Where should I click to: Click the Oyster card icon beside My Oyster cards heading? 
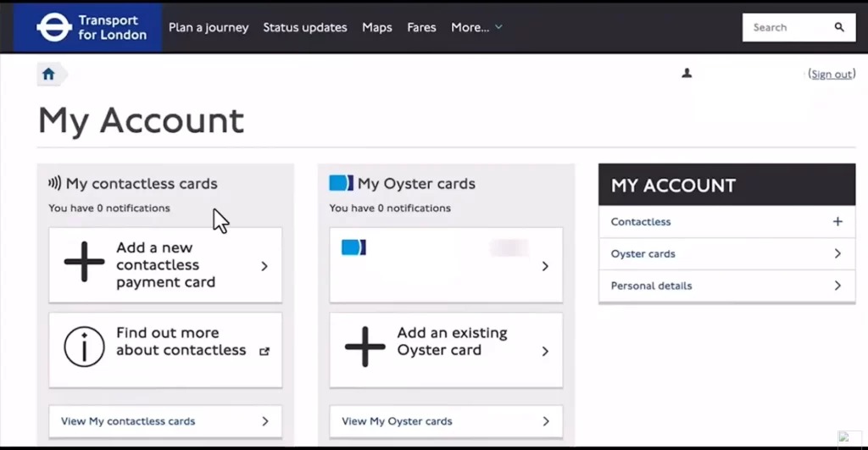(341, 183)
